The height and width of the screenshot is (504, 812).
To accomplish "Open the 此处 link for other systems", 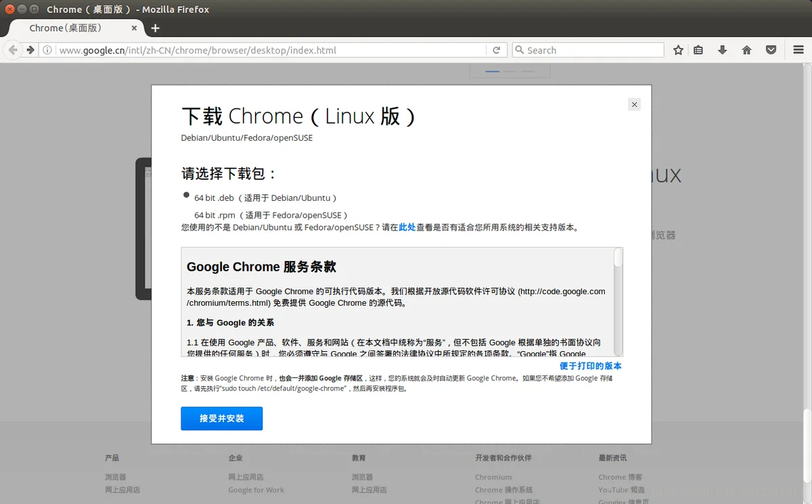I will coord(407,227).
